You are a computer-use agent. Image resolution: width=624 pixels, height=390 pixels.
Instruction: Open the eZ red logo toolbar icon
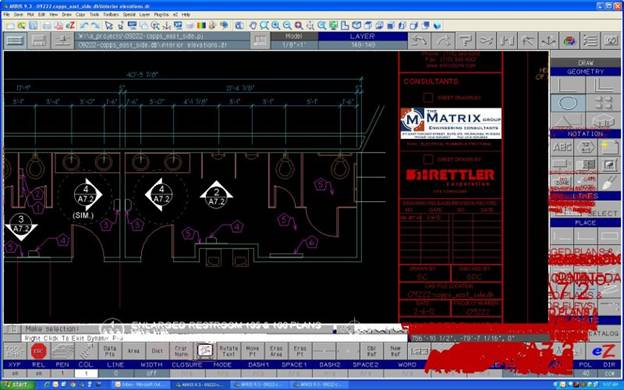[x=70, y=25]
